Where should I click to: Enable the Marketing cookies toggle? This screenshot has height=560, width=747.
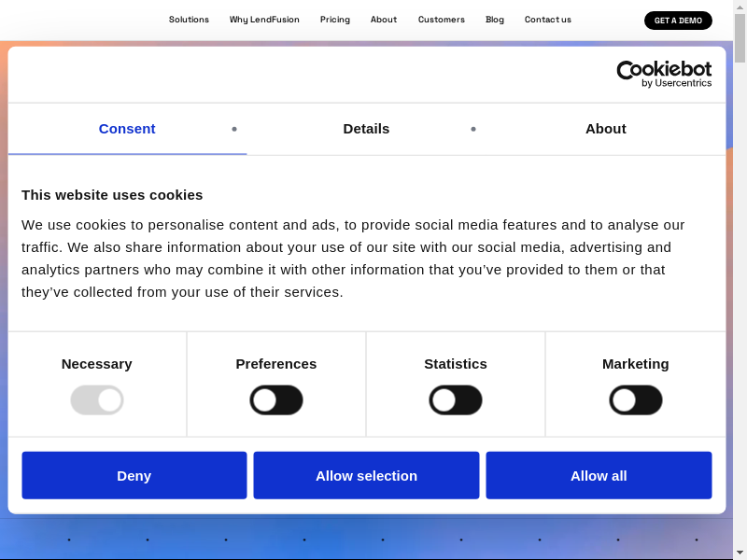pos(636,400)
